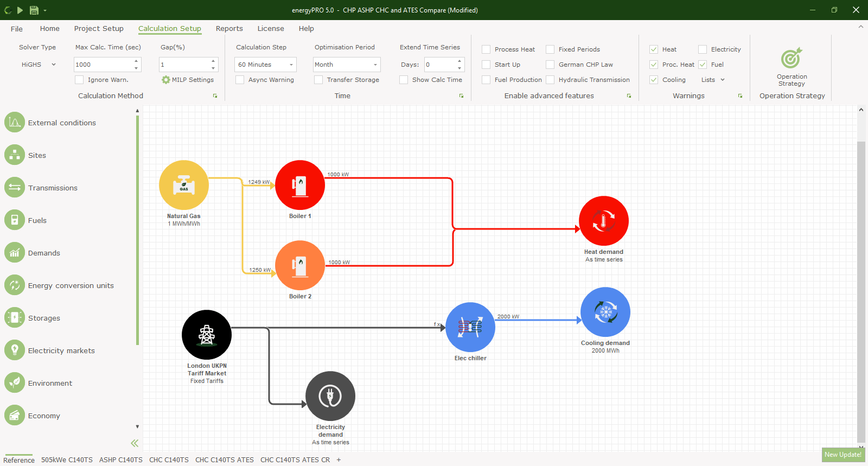Click the New Update! notification button
This screenshot has height=466, width=868.
[x=843, y=455]
